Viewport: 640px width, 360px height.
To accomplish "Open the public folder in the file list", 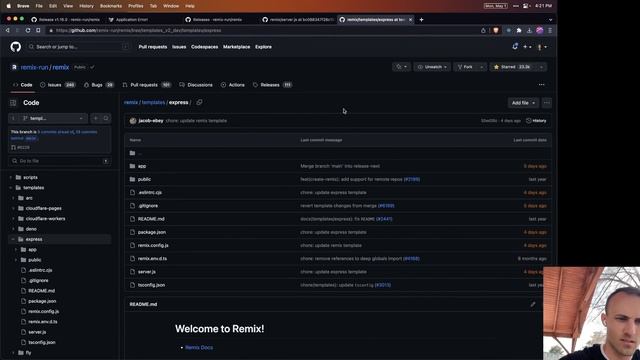I will click(144, 179).
